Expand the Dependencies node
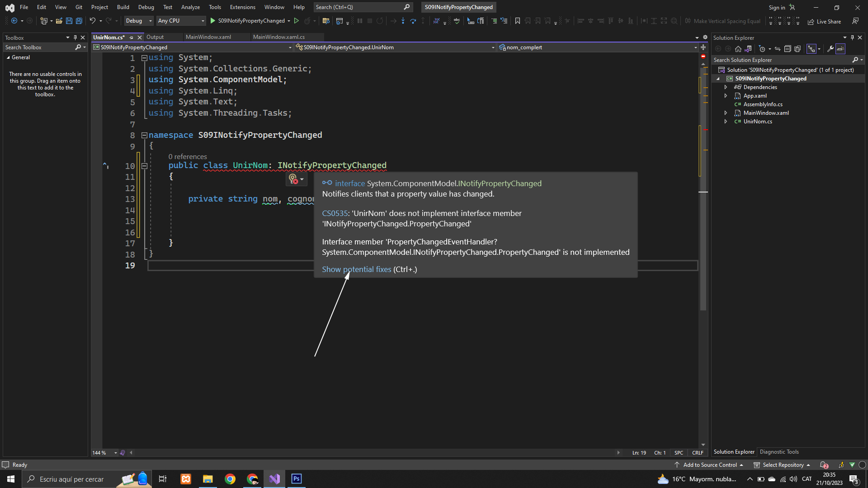The width and height of the screenshot is (868, 488). [726, 87]
